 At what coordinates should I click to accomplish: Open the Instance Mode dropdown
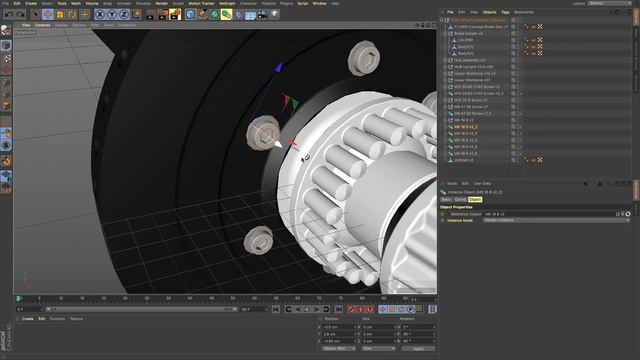tap(556, 220)
